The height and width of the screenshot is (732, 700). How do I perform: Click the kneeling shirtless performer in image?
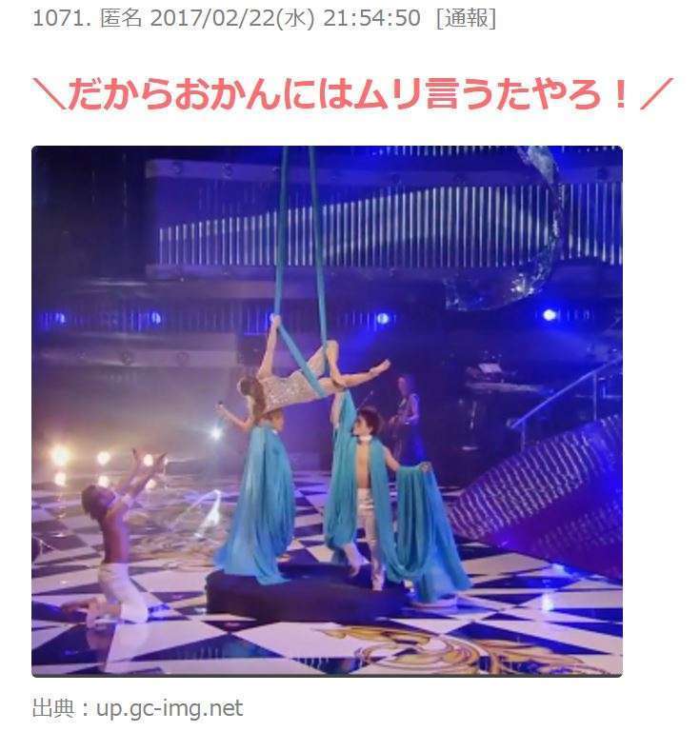(118, 535)
